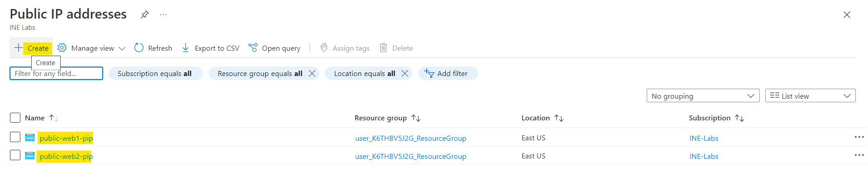Click the Refresh icon in the toolbar
This screenshot has width=868, height=186.
pos(139,48)
